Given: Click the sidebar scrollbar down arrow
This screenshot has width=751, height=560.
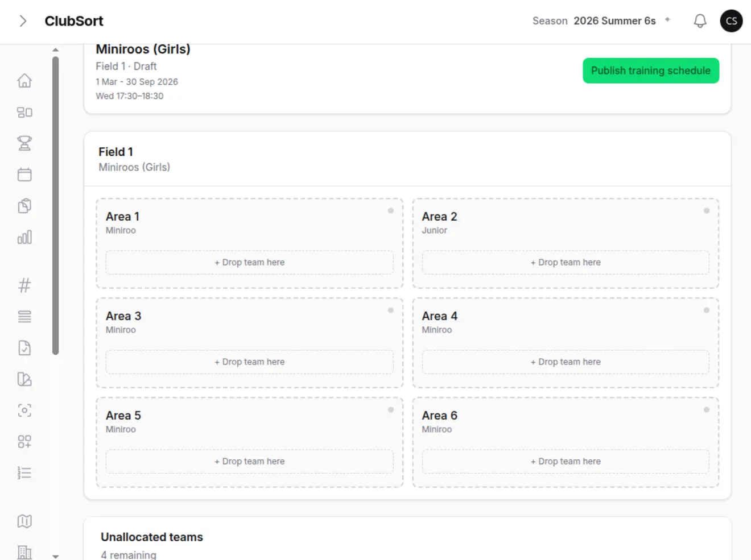Looking at the screenshot, I should (55, 557).
